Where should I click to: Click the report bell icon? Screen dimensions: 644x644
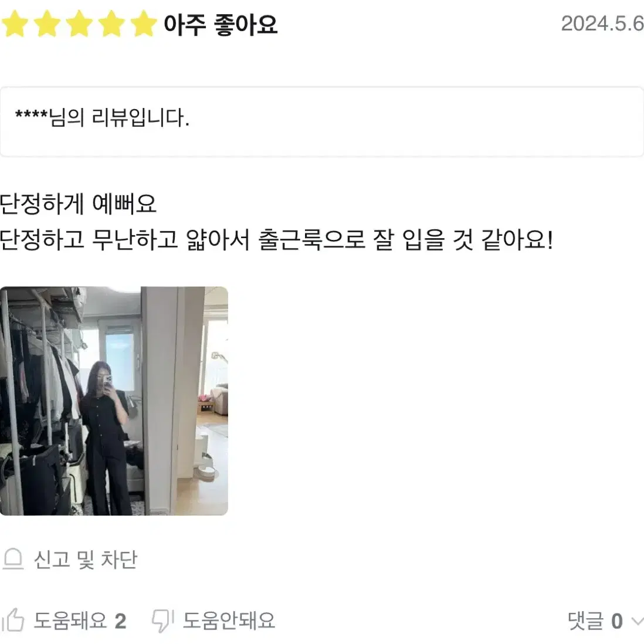point(13,559)
